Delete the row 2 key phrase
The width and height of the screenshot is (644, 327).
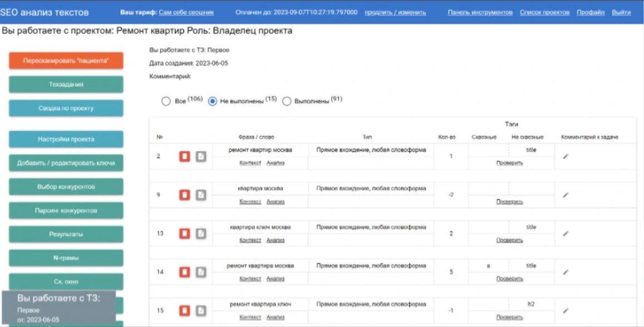coord(184,156)
